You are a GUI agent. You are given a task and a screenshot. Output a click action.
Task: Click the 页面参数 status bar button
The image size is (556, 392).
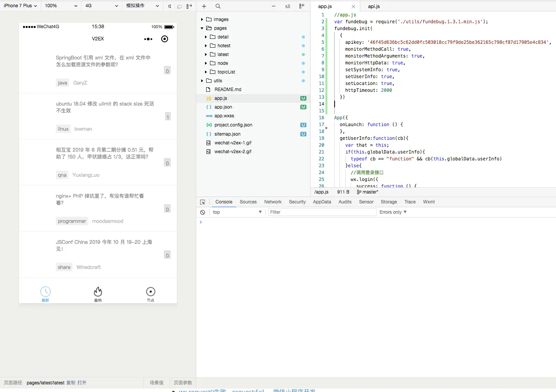click(x=183, y=383)
